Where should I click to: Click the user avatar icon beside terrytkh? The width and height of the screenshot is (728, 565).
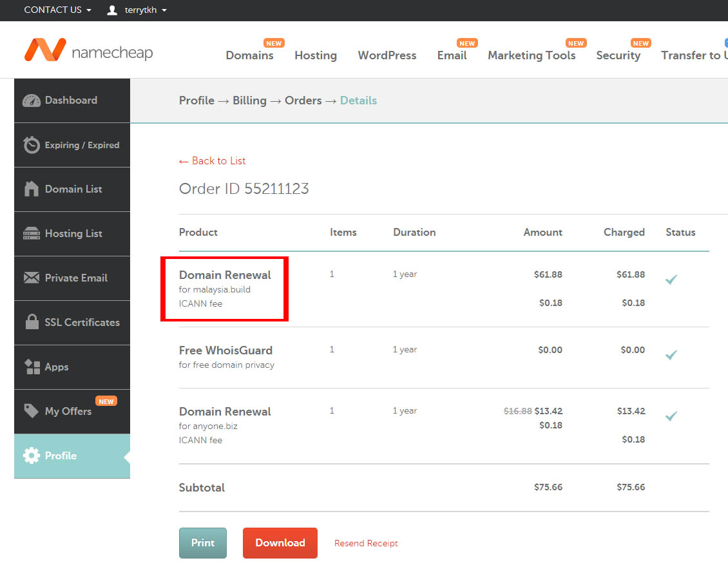click(x=112, y=10)
